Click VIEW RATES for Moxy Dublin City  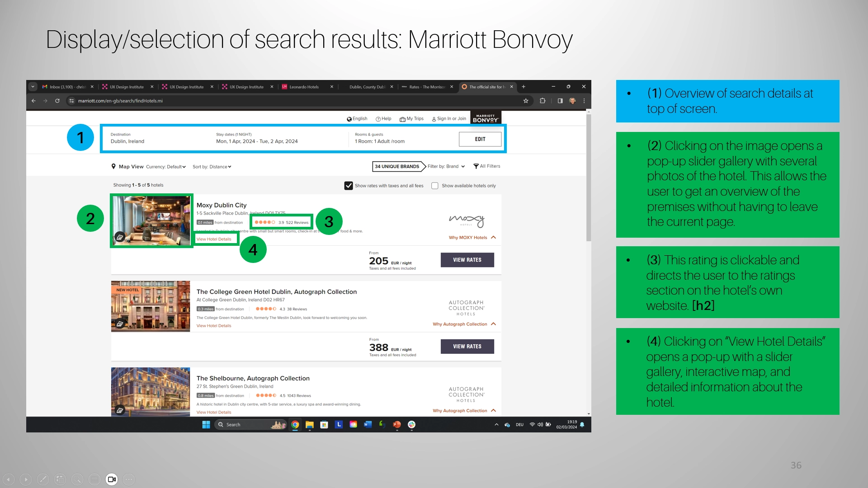point(467,260)
